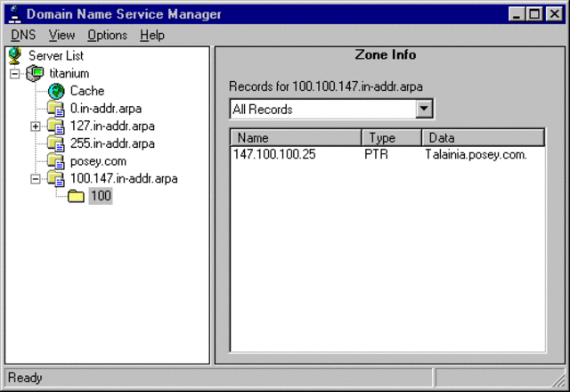Viewport: 570px width, 392px height.
Task: Click the 127.in-addr.arpa zone icon
Action: [x=56, y=126]
